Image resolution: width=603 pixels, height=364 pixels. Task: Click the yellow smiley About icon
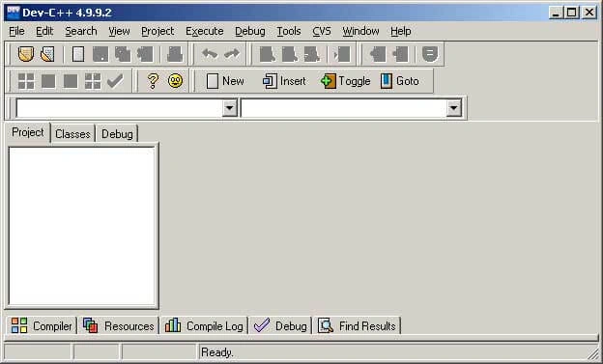175,81
